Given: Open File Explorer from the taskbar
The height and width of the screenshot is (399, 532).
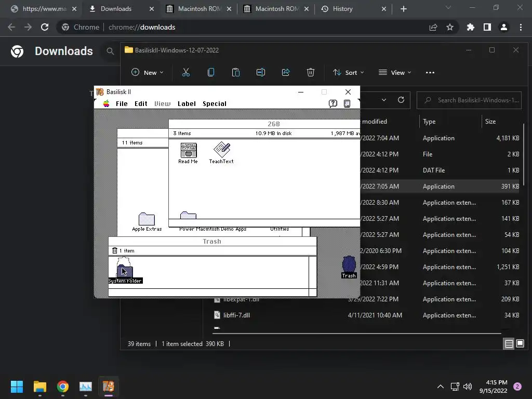Looking at the screenshot, I should [39, 387].
